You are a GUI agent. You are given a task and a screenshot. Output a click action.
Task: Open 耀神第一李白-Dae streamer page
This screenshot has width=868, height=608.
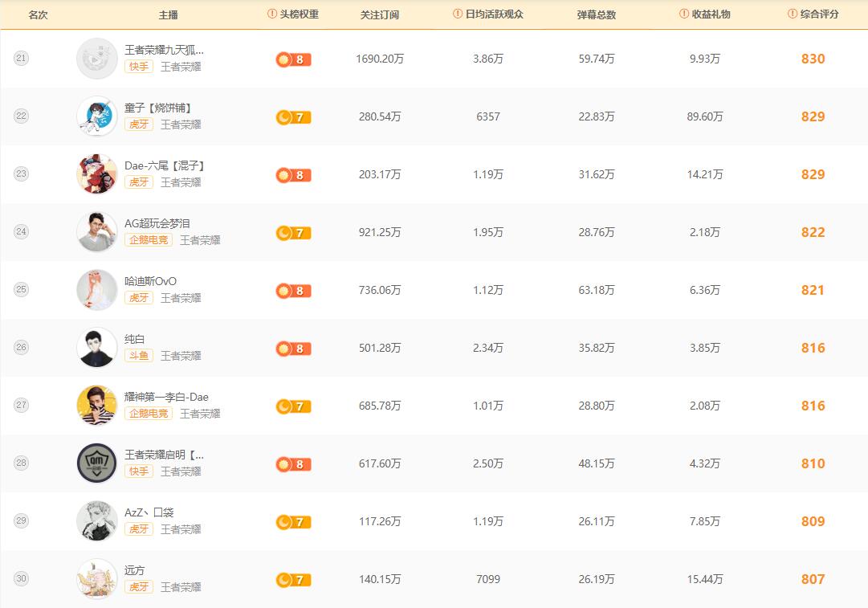tap(166, 397)
